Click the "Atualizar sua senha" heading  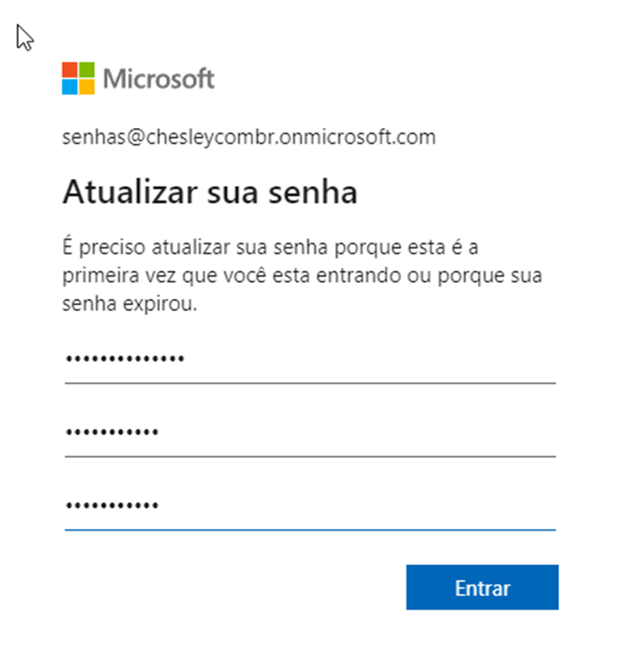pyautogui.click(x=210, y=191)
